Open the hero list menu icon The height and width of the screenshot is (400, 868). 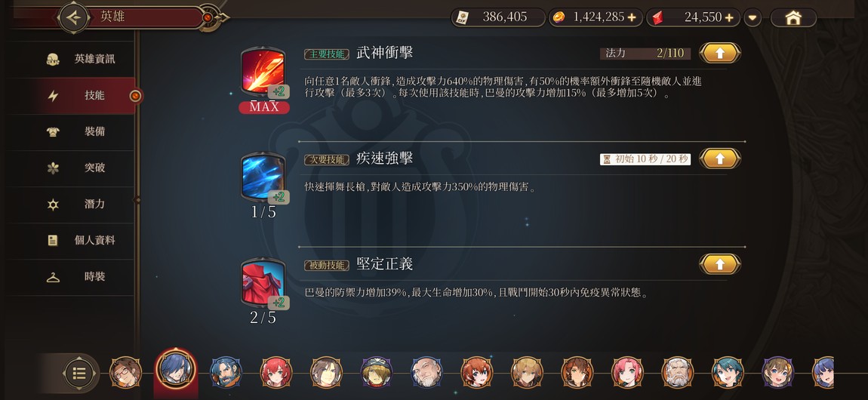[x=79, y=374]
